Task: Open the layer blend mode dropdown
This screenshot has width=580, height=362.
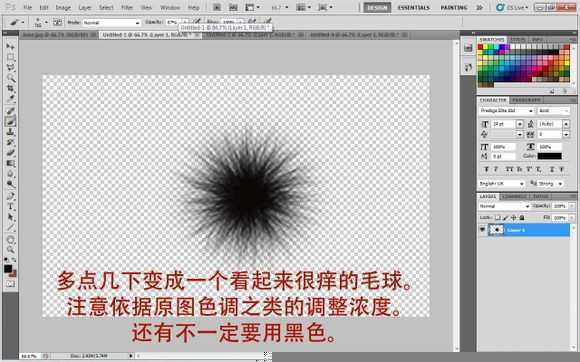Action: click(505, 206)
